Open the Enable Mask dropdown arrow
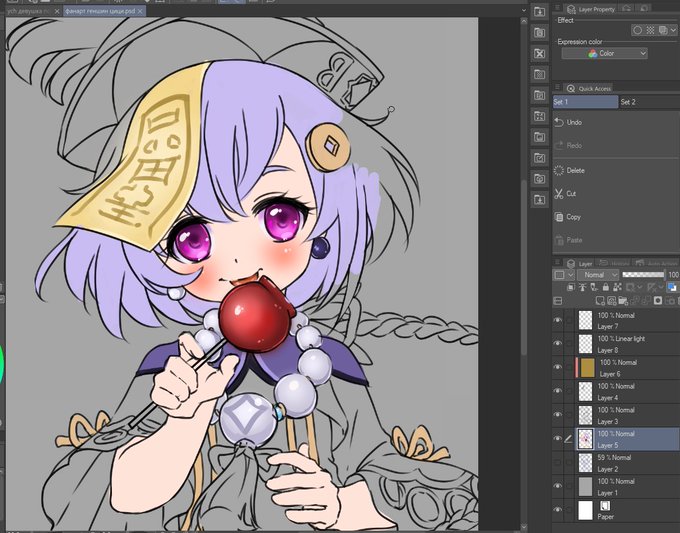680x533 pixels. (640, 287)
